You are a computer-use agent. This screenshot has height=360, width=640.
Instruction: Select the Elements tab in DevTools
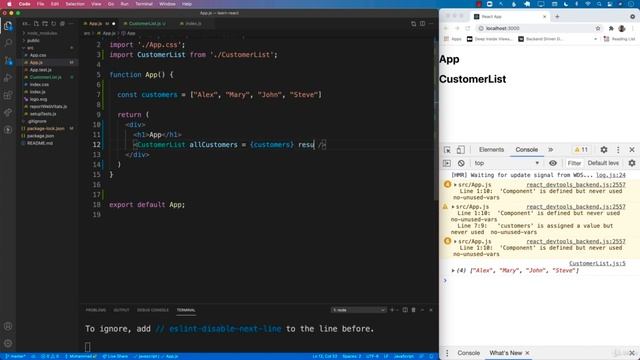click(x=491, y=150)
